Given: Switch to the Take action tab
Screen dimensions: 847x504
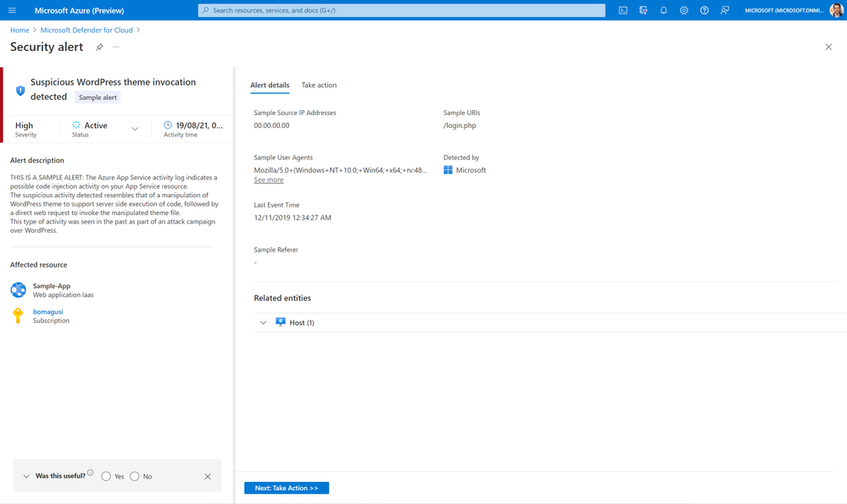Looking at the screenshot, I should point(319,86).
